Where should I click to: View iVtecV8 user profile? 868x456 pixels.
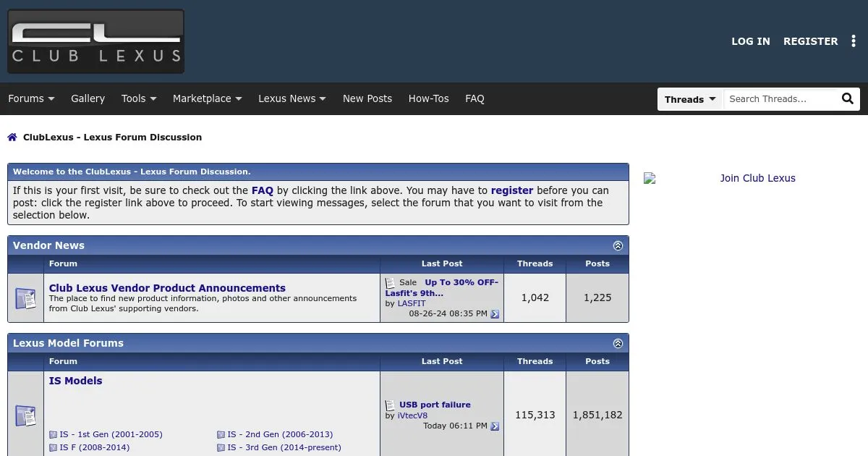[412, 416]
